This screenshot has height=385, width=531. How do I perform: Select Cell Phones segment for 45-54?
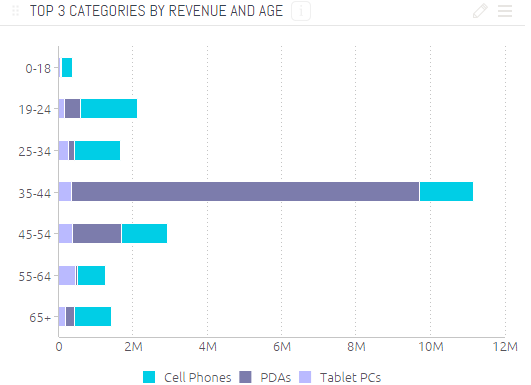pyautogui.click(x=145, y=233)
